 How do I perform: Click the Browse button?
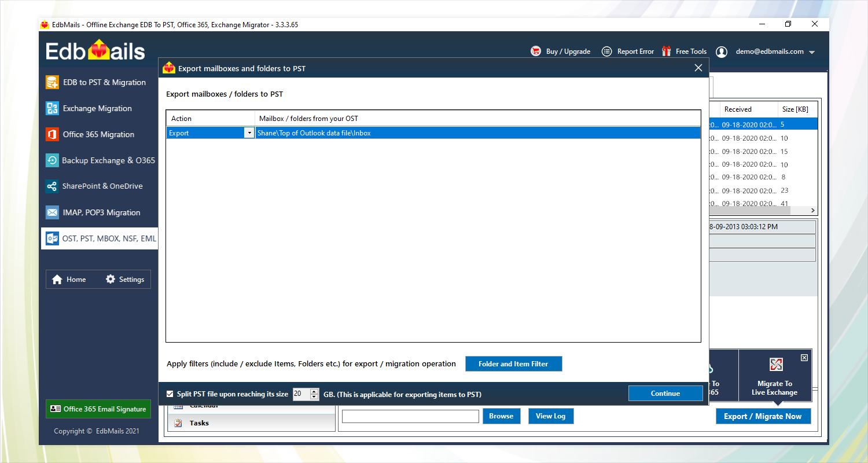[501, 416]
